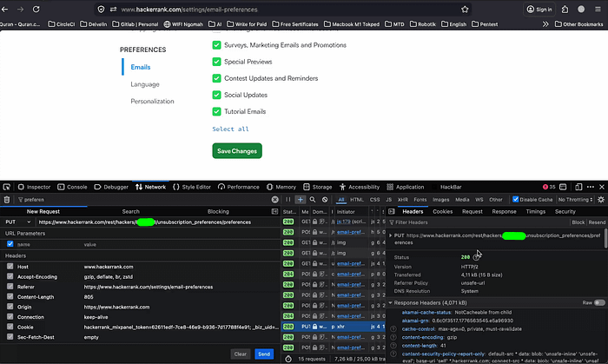Uncheck the Social Updates checkbox
Viewport: 608px width, 364px height.
point(216,95)
